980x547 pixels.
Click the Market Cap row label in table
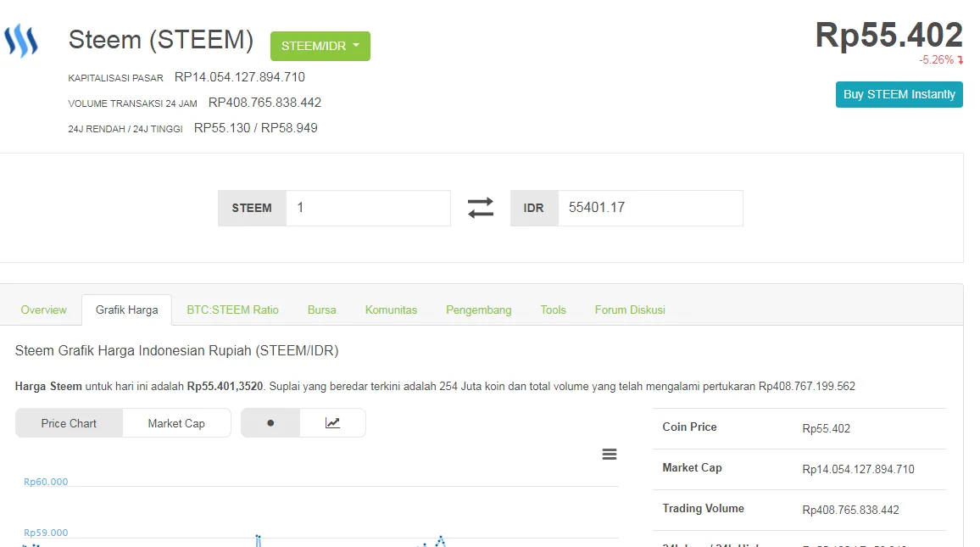pyautogui.click(x=692, y=467)
